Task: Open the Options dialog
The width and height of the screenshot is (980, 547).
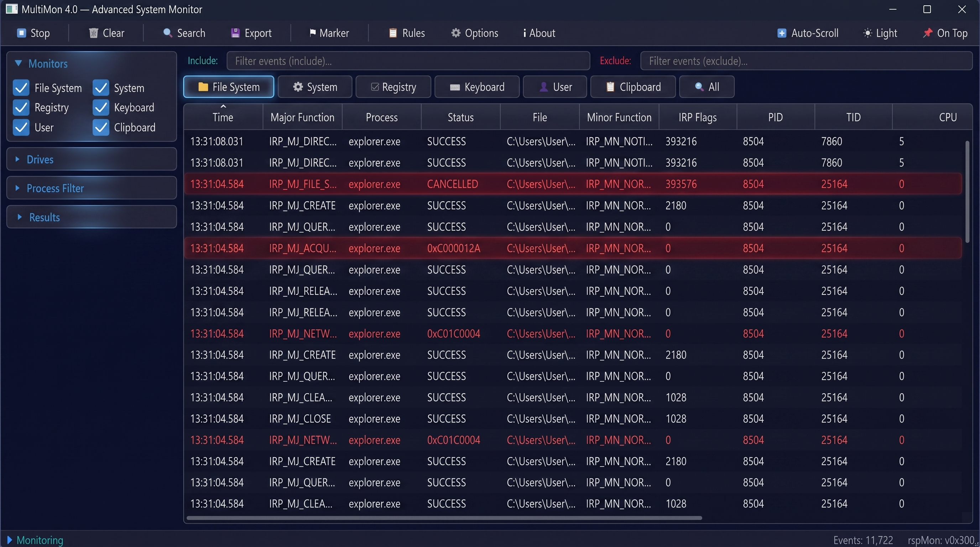Action: tap(474, 33)
